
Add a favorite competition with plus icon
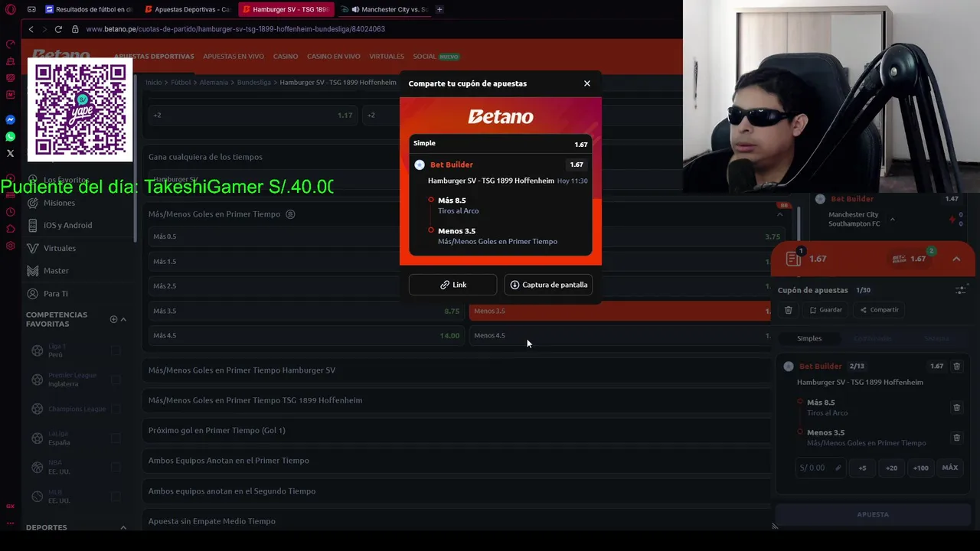pos(113,319)
